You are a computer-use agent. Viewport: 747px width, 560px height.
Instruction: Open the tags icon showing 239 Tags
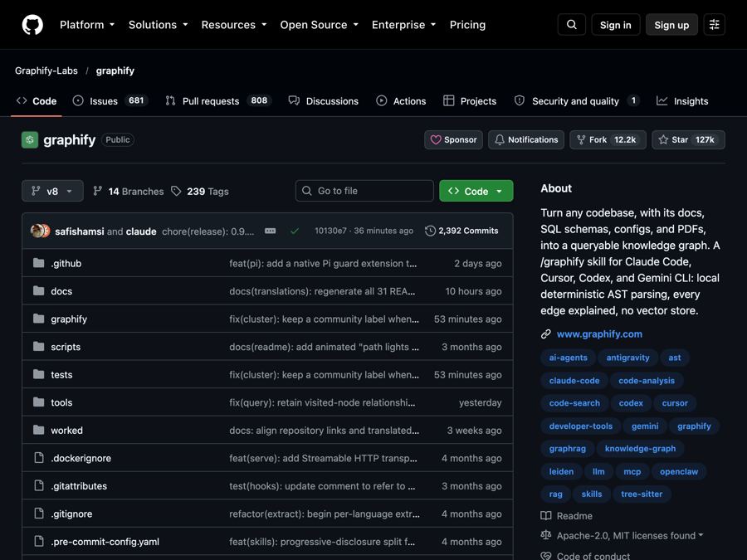coord(176,191)
